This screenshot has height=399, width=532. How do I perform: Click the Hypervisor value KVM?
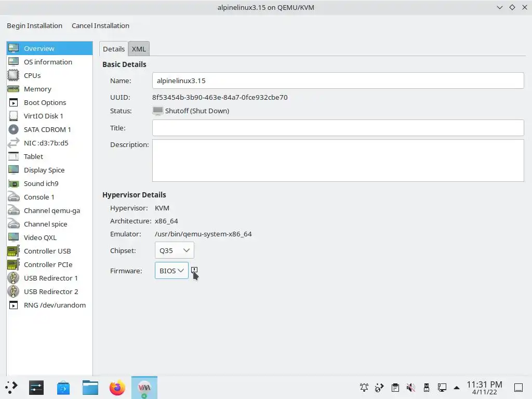click(162, 208)
